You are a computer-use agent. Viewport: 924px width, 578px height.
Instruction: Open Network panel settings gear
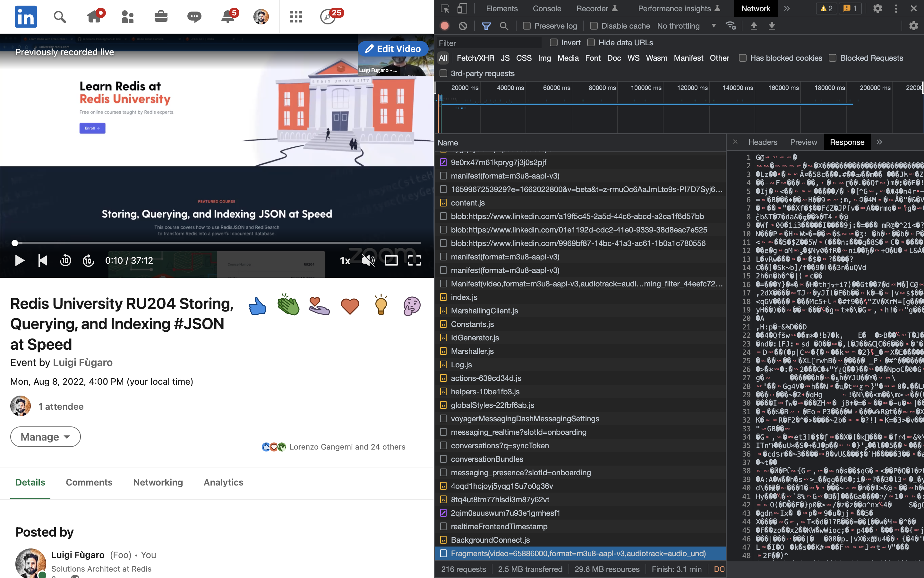point(913,26)
